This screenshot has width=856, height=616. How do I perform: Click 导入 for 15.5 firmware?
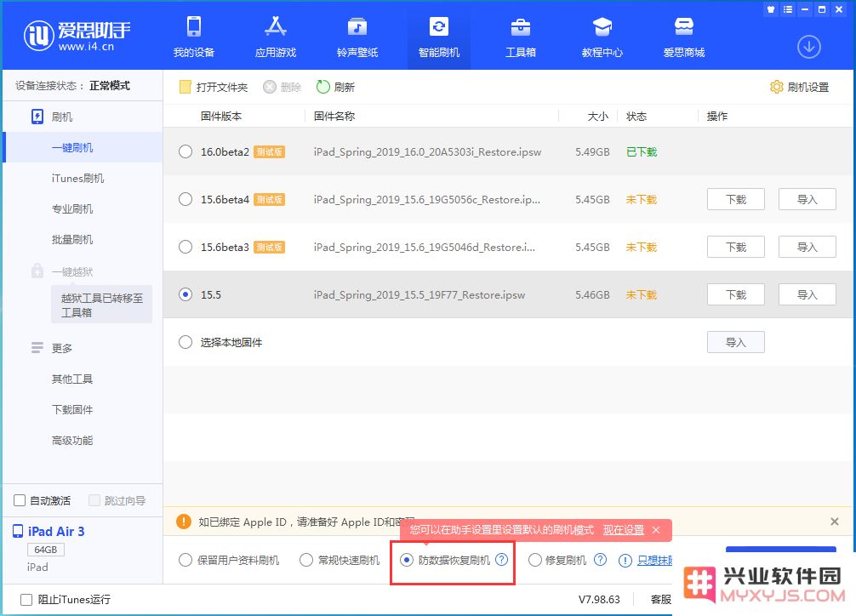point(807,295)
